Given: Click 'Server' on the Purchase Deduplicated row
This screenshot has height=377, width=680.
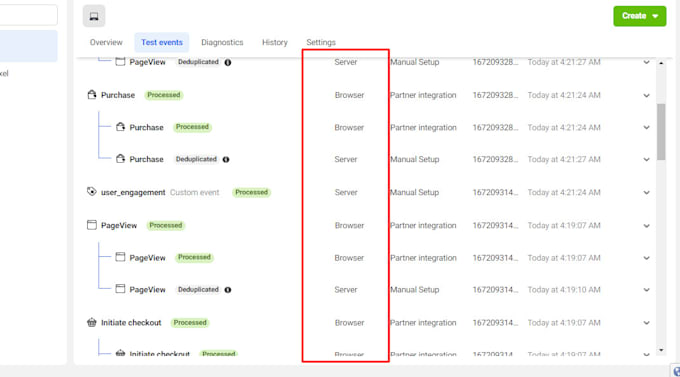Looking at the screenshot, I should coord(346,159).
